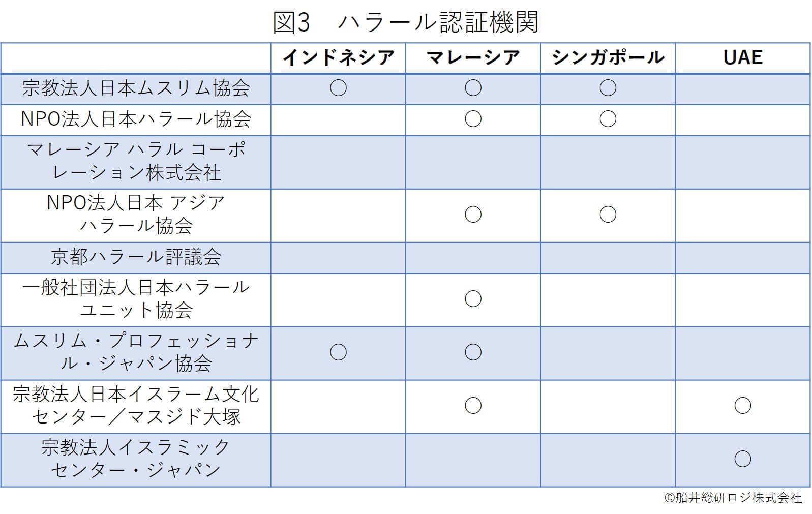This screenshot has height=514, width=812.
Task: Click the 一般社団法人日本ハラールユニット協会 row label
Action: pyautogui.click(x=136, y=299)
